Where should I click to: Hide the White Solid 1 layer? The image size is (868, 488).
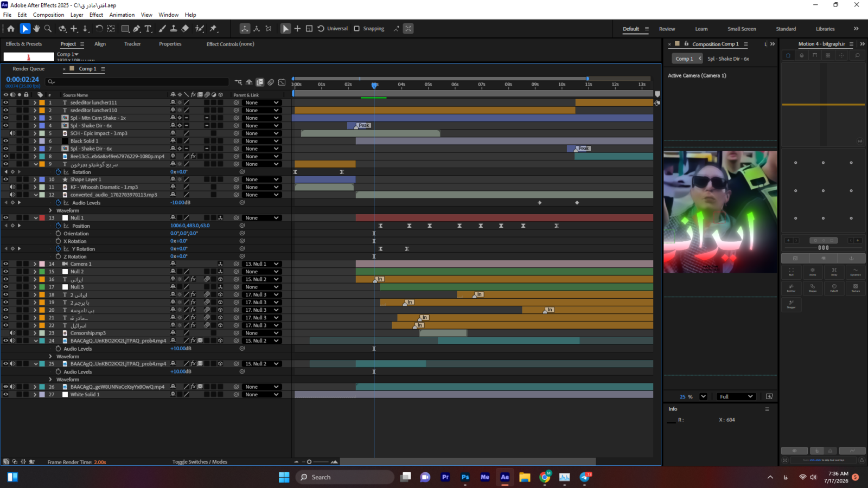tap(6, 395)
